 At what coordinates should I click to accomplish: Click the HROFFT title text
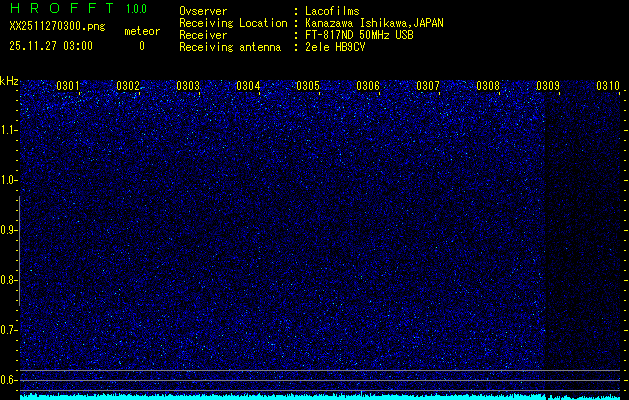pos(60,9)
